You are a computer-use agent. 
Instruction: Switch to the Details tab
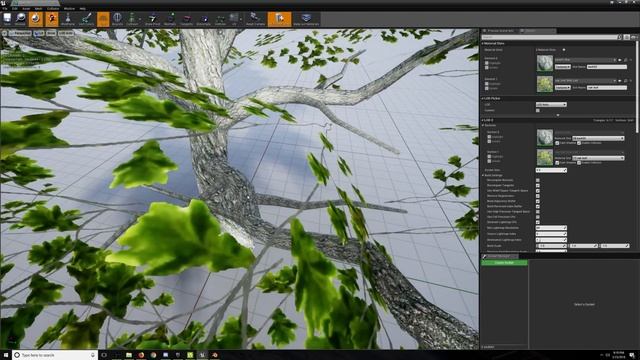point(538,31)
